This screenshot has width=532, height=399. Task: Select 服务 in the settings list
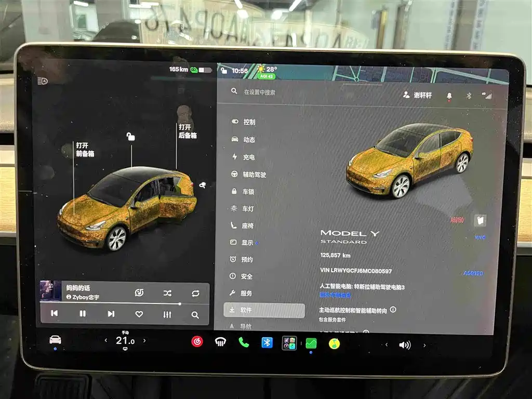241,293
